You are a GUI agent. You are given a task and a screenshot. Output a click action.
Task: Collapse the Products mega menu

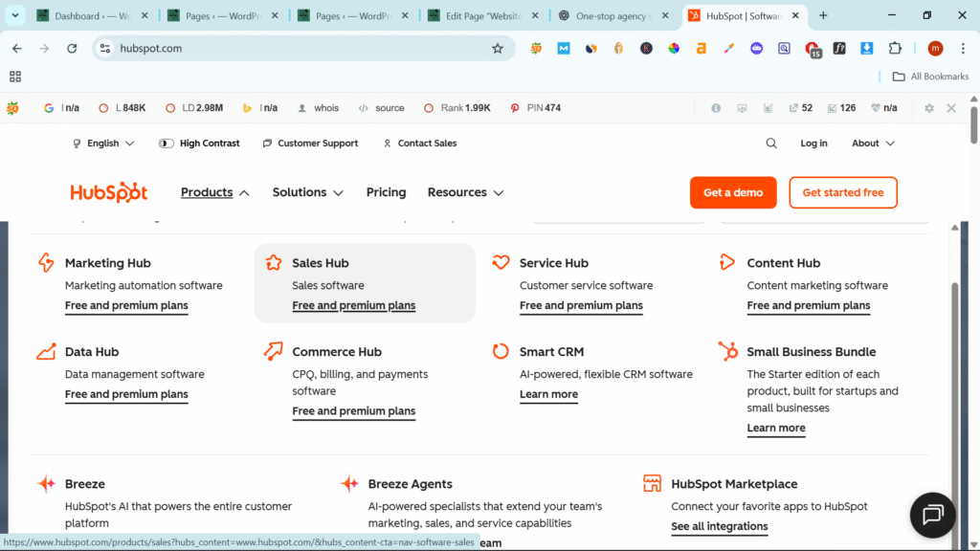tap(214, 192)
